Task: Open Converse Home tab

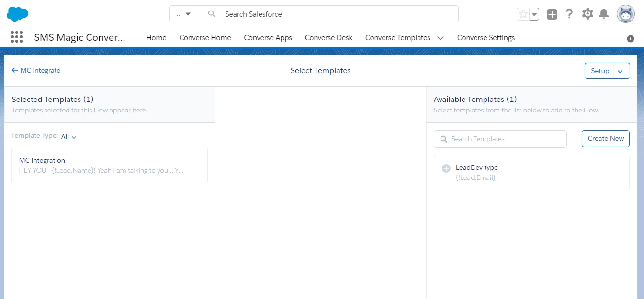Action: [205, 38]
